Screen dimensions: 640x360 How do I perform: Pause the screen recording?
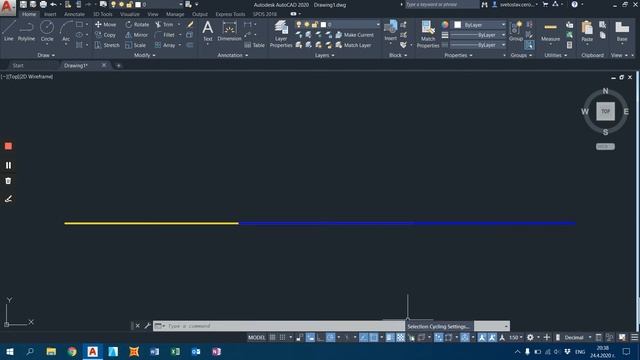[8, 165]
